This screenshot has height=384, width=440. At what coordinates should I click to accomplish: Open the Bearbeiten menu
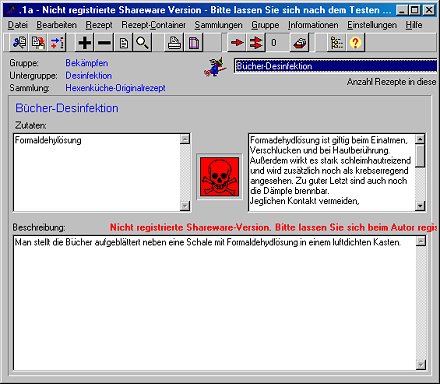(x=56, y=25)
